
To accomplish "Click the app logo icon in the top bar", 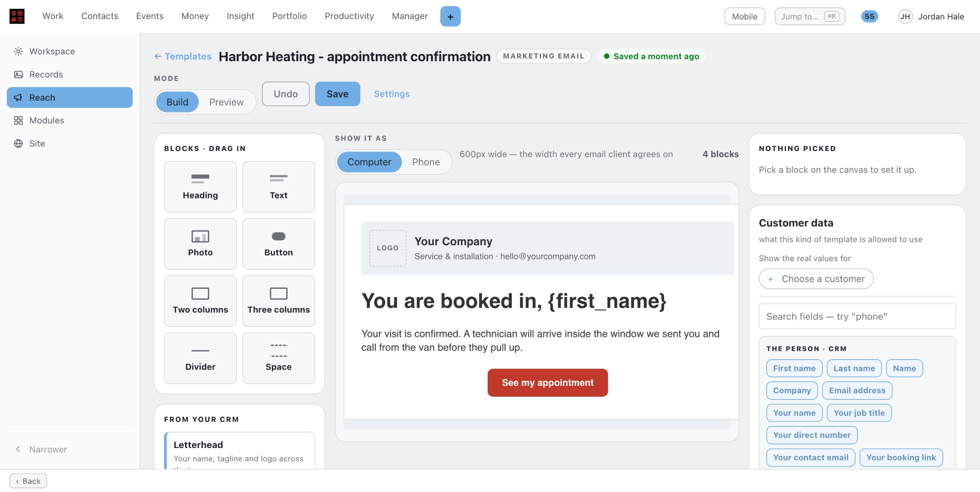I will click(x=17, y=16).
